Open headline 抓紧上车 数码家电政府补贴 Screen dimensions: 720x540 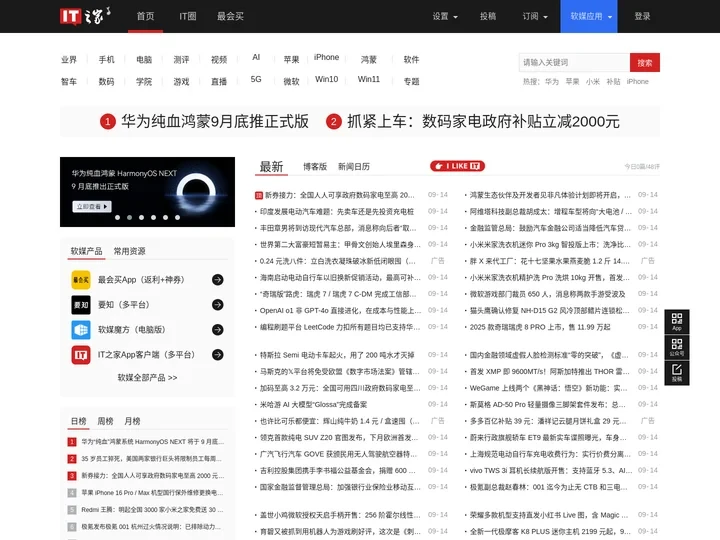pyautogui.click(x=483, y=122)
